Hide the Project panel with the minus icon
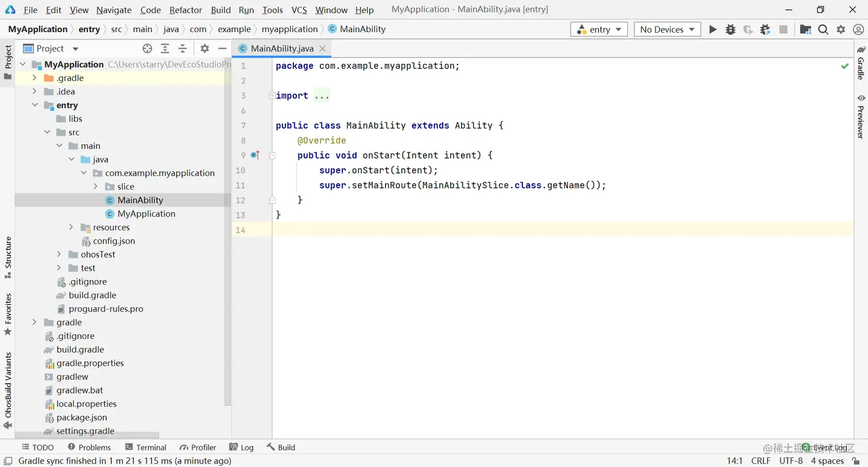 click(x=222, y=48)
